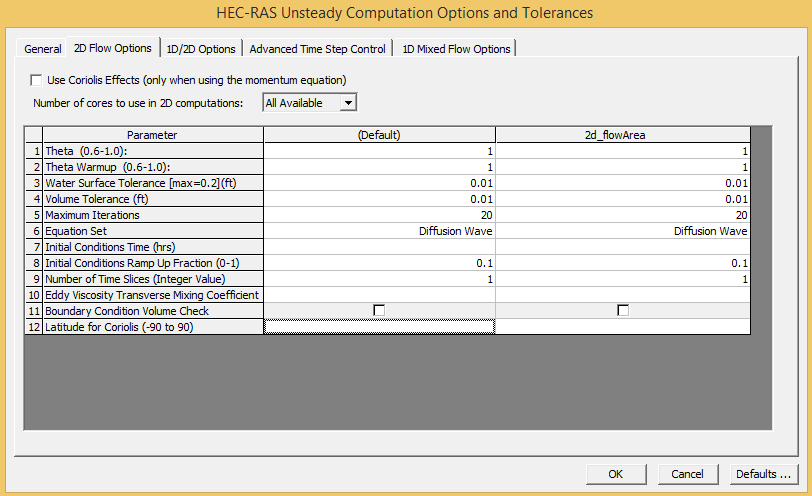
Task: Select the Equation Set cell under Default
Action: coord(379,231)
